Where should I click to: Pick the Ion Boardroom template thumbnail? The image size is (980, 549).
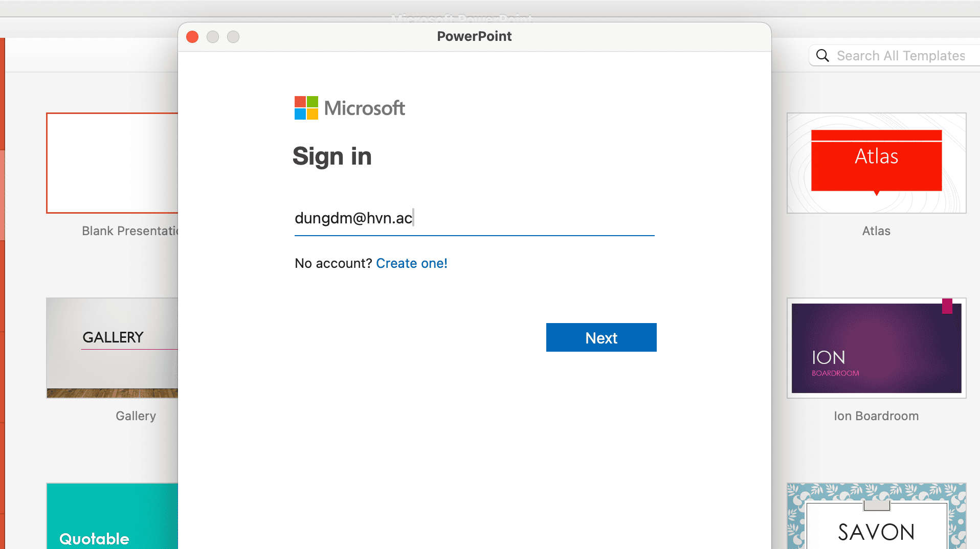(x=876, y=348)
